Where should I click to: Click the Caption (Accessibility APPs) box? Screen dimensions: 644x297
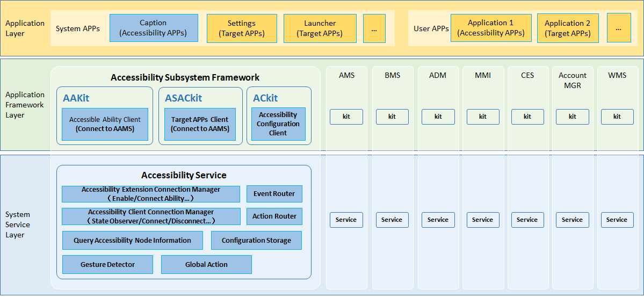pos(154,28)
